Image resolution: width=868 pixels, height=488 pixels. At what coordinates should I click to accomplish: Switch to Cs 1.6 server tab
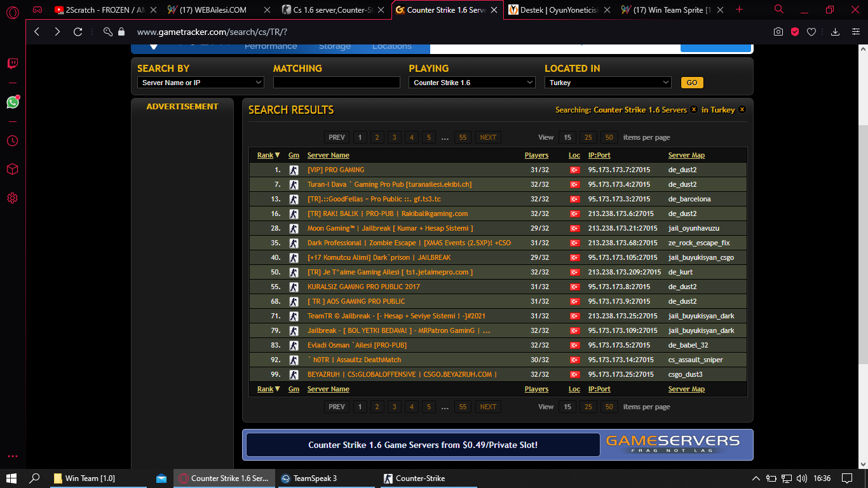pyautogui.click(x=333, y=10)
